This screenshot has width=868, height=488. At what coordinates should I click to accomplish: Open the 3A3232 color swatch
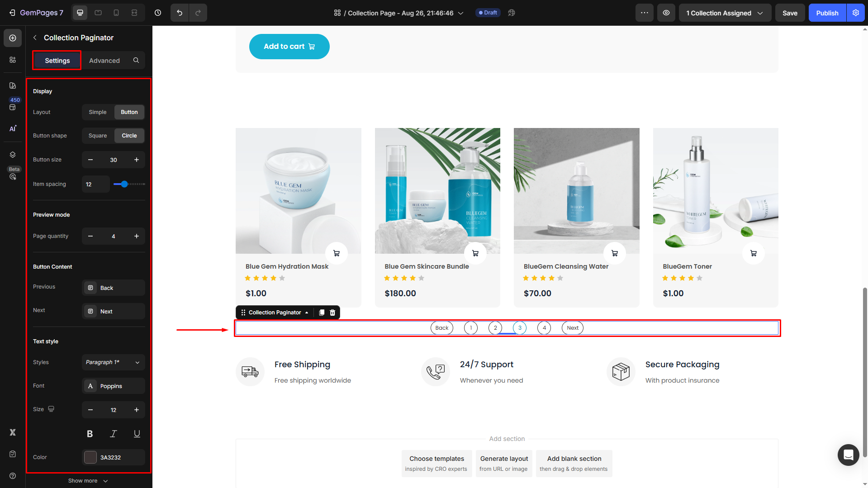90,457
